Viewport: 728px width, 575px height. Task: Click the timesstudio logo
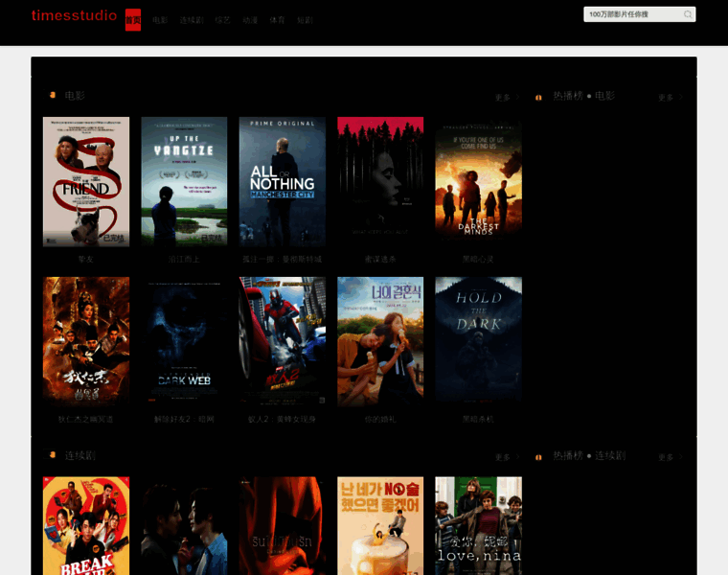(x=74, y=15)
